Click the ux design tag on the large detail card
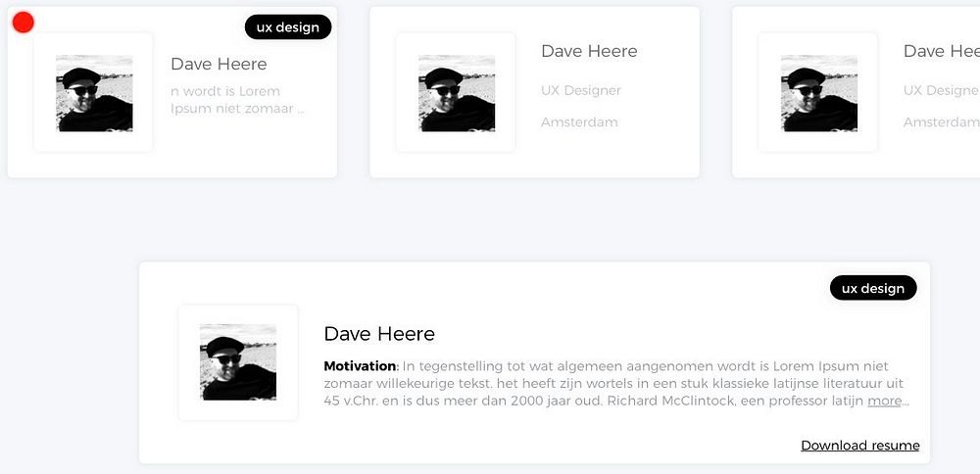The width and height of the screenshot is (980, 474). click(x=872, y=288)
